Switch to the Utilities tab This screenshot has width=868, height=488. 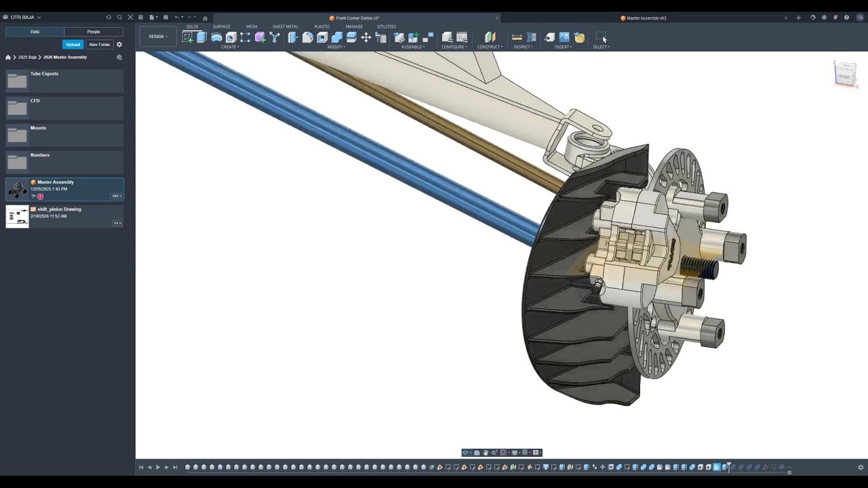[x=387, y=26]
